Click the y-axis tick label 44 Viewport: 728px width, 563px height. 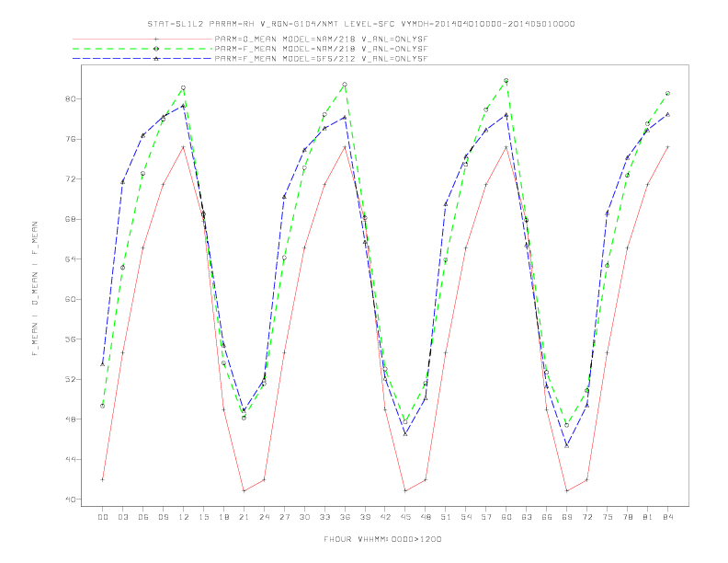70,459
